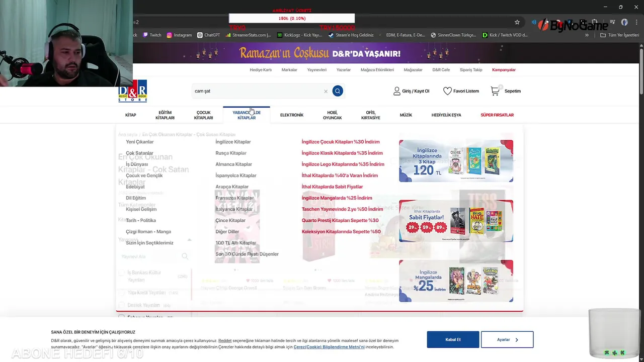The image size is (644, 362).
Task: Open İngilizce Klasik Kitaplarda %35 İndirim
Action: pyautogui.click(x=342, y=153)
